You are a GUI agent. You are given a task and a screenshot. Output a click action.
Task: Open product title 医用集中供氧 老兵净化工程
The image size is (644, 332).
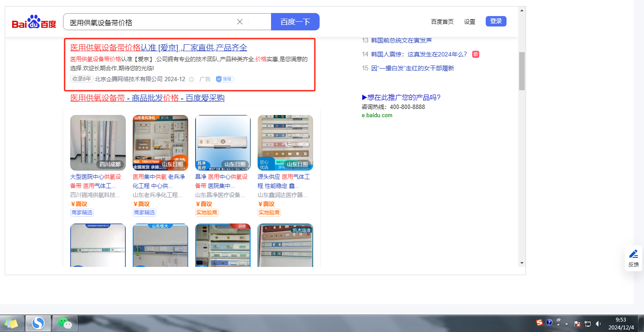(159, 181)
